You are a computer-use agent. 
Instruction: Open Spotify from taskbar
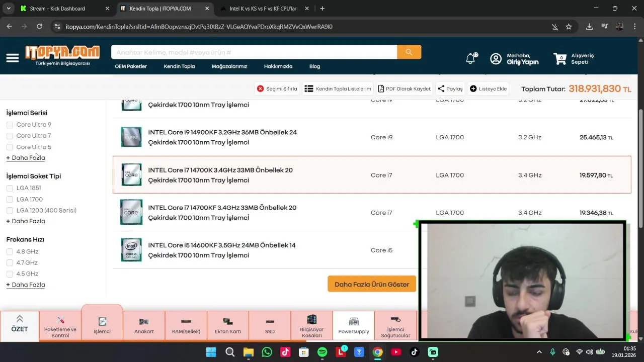pos(322,352)
